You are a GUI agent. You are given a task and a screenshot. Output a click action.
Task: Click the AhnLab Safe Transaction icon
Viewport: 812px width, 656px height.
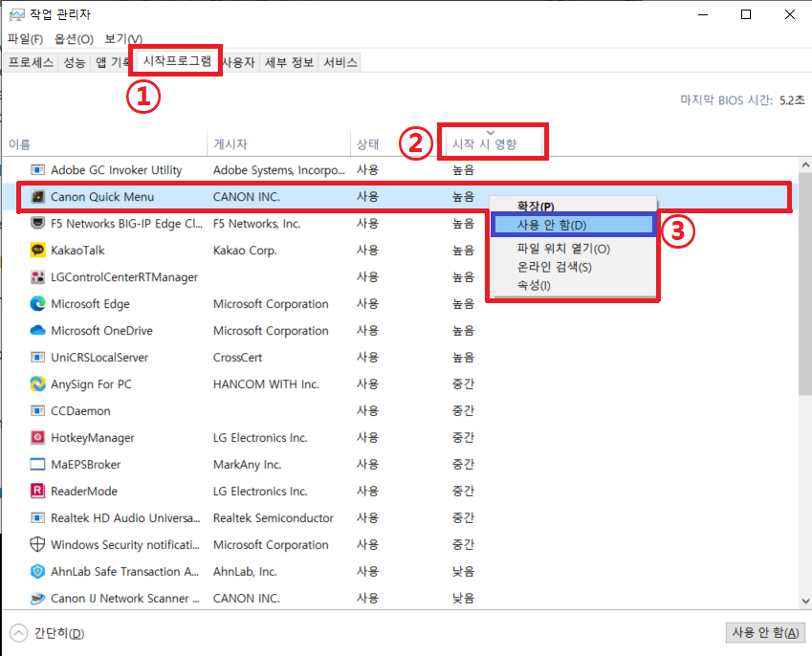(37, 572)
